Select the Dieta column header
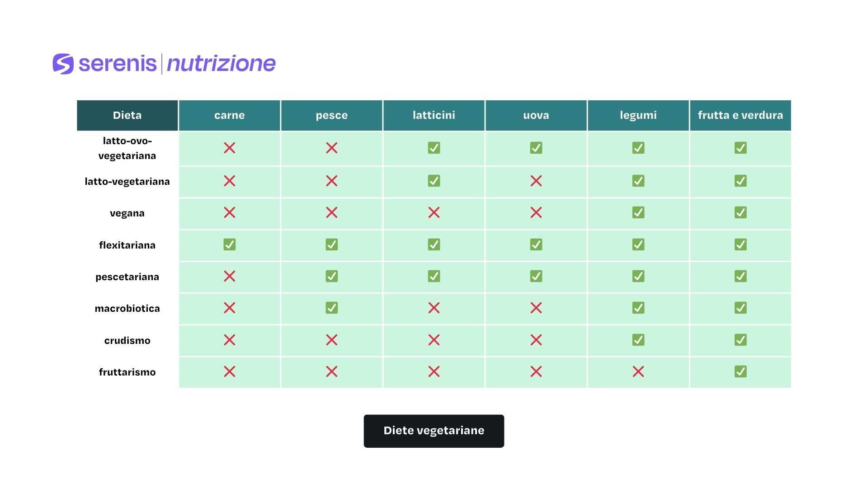868x488 pixels. [127, 115]
